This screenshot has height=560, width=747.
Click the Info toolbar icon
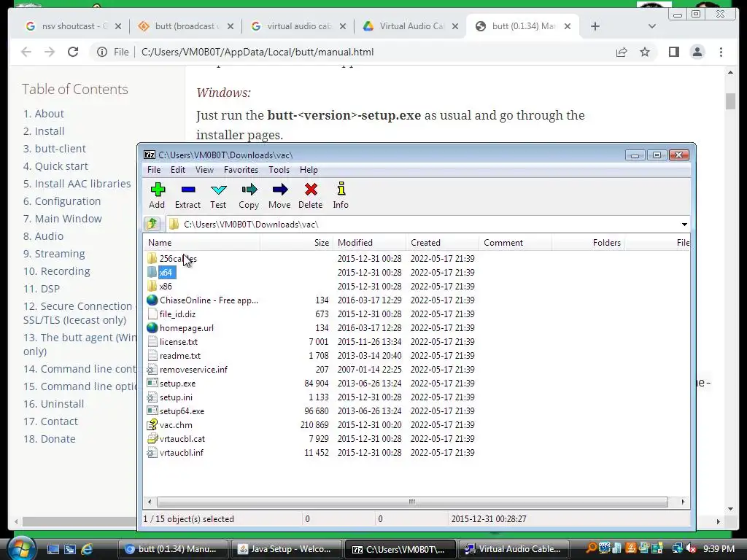click(341, 195)
